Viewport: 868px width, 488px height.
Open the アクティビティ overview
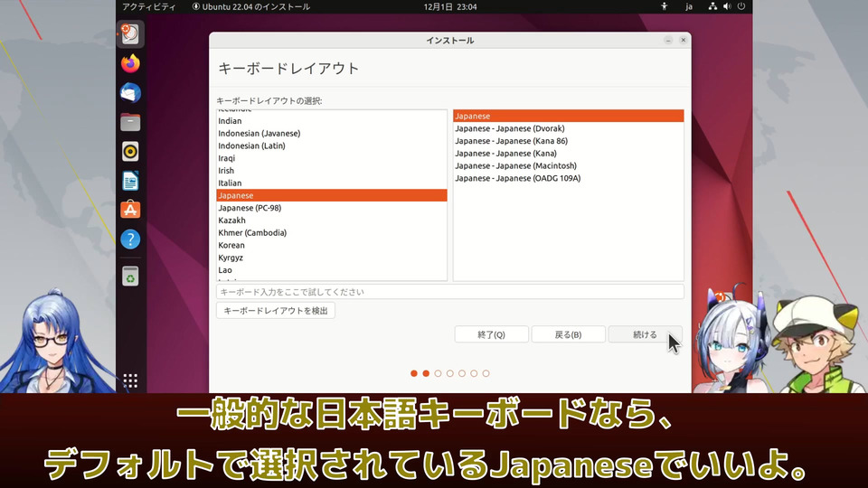tap(149, 6)
